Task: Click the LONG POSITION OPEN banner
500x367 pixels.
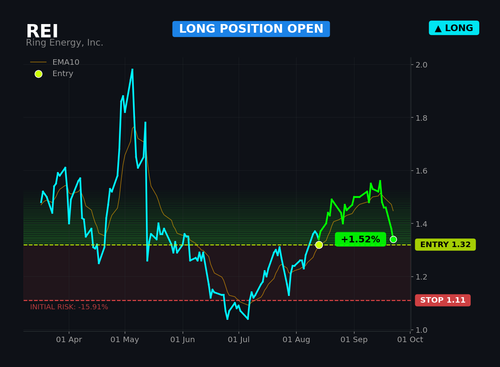Action: (x=251, y=29)
